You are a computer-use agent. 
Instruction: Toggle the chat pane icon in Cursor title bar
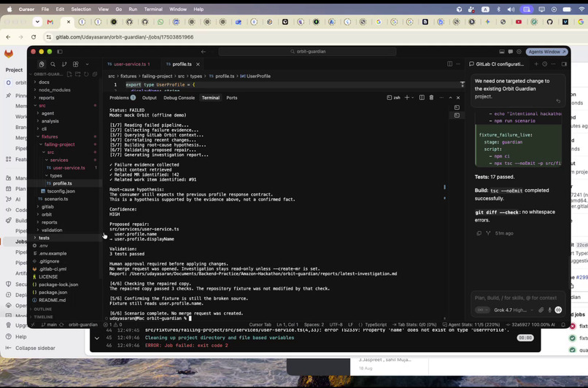point(511,52)
